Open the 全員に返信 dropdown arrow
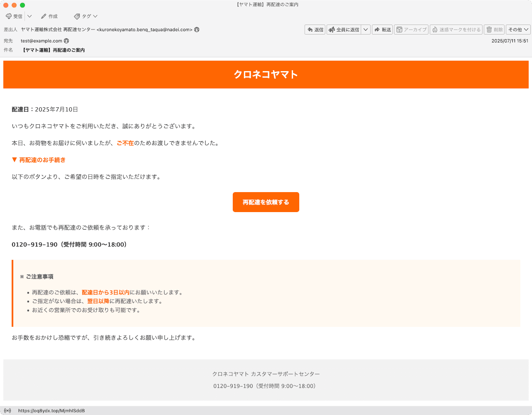 tap(365, 30)
